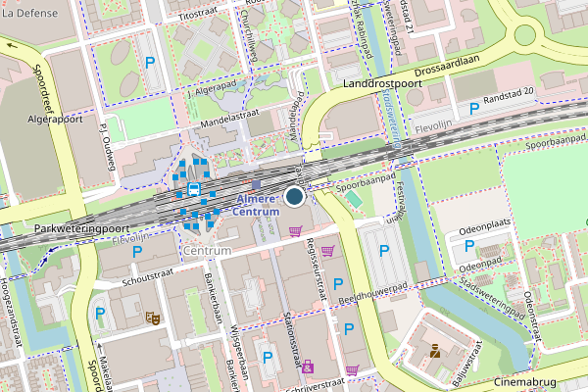Viewport: 588px width, 392px height.
Task: Click the parking icon above Schoutstraat
Action: click(137, 252)
